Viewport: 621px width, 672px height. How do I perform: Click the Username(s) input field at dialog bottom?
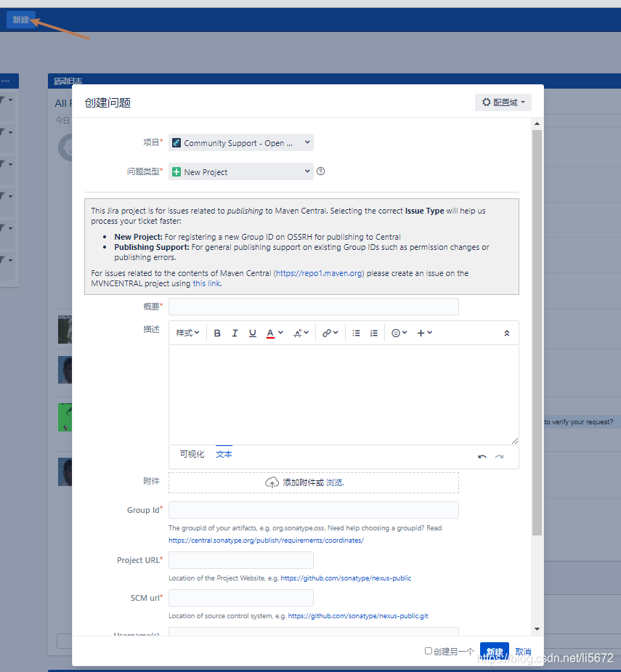click(x=313, y=632)
